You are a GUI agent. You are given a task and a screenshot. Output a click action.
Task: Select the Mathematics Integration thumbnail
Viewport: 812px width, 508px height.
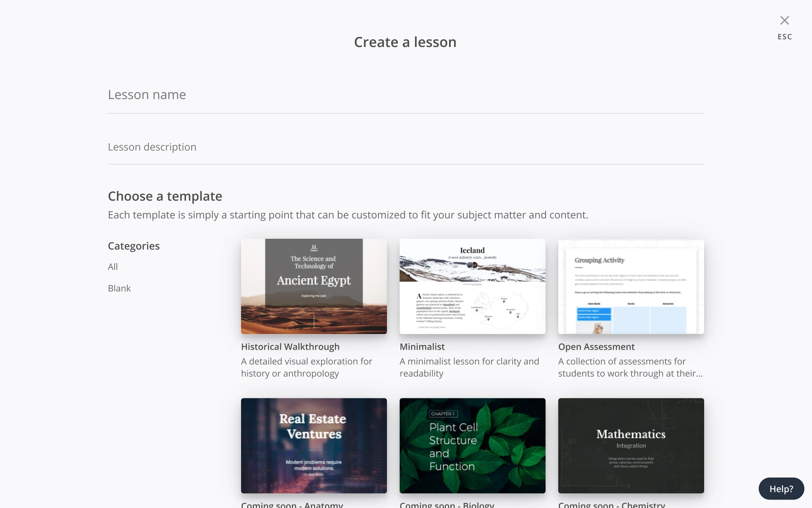(x=631, y=445)
